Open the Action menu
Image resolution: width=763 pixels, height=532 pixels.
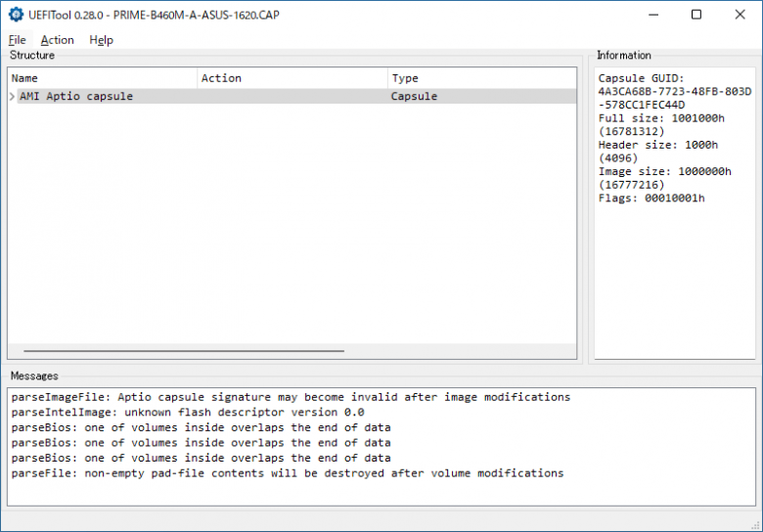[57, 40]
